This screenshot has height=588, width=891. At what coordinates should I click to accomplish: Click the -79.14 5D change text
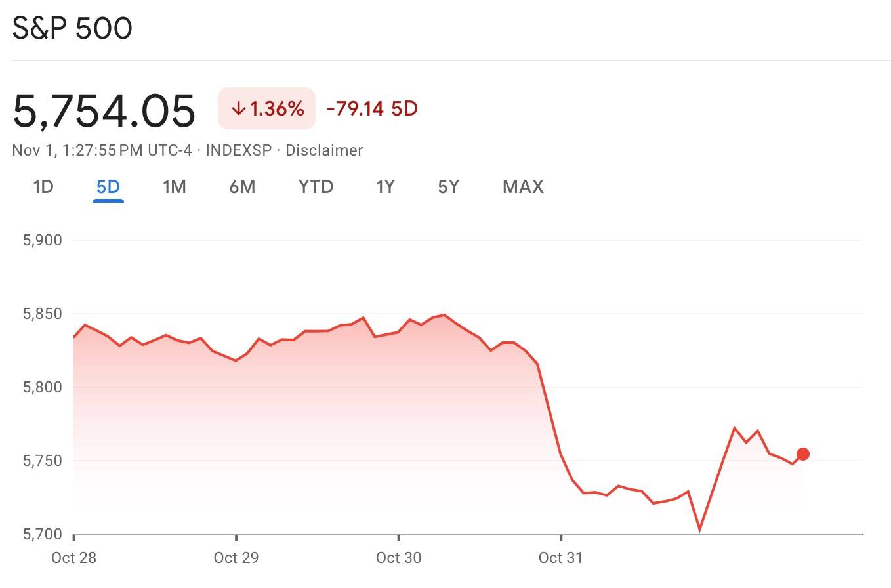pyautogui.click(x=371, y=108)
